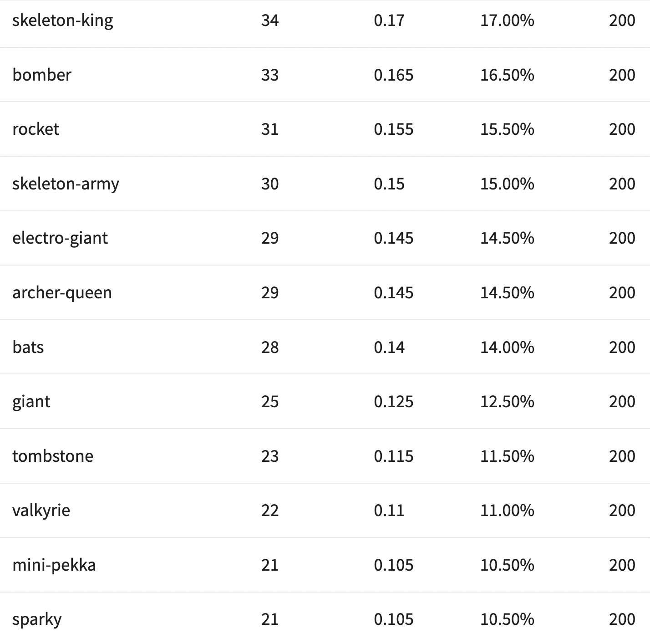Click the 11.50% tombstone percentage
Viewport: 650px width, 644px height.
coord(507,456)
